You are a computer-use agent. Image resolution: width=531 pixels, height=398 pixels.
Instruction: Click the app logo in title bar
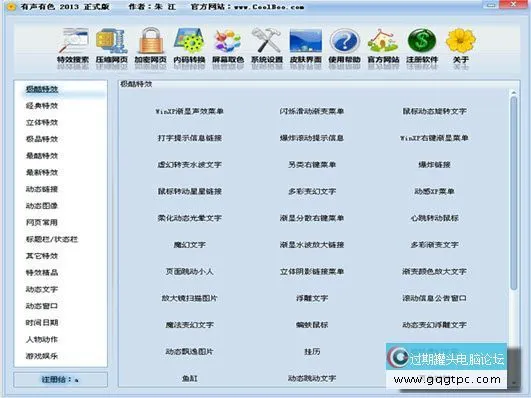pos(11,7)
